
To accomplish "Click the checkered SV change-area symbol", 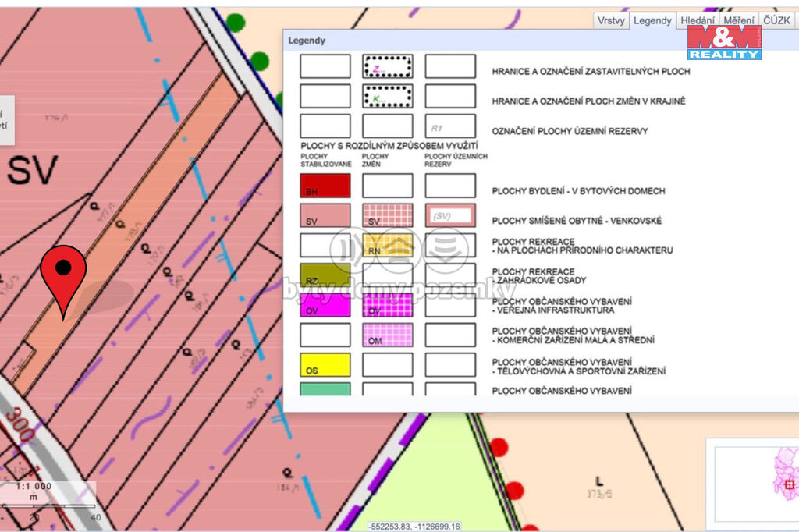I will [388, 216].
